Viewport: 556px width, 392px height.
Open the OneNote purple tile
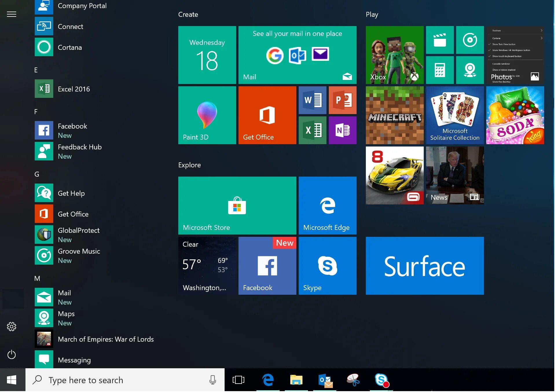(x=343, y=130)
